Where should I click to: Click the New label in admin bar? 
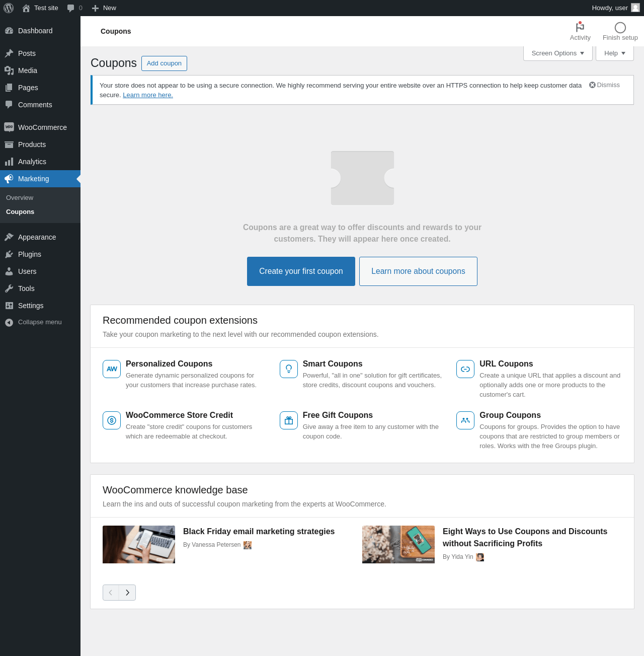[x=110, y=8]
